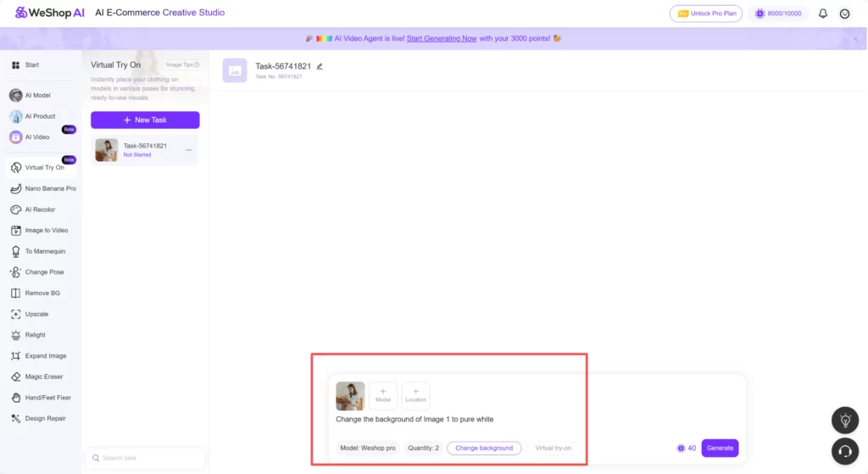Click Unlock Pro Plan button
The image size is (868, 474).
coord(706,14)
